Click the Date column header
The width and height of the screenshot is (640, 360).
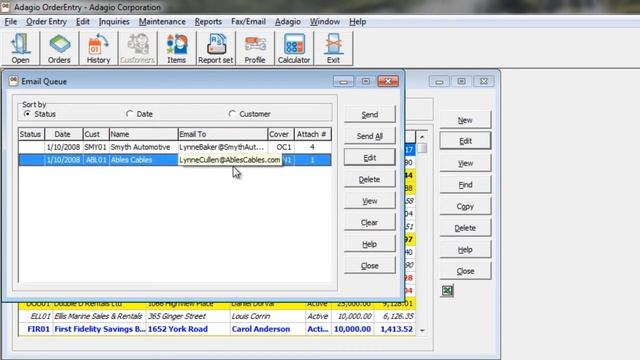coord(63,134)
